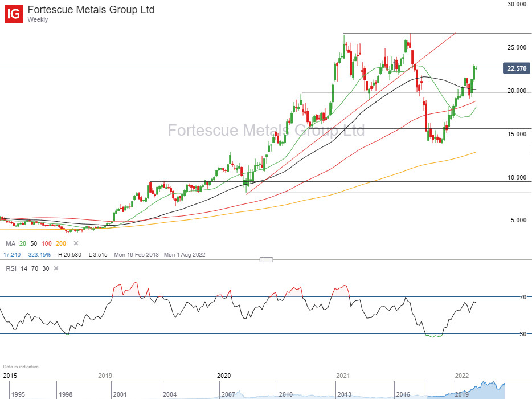Click 2010 in the history navigator
This screenshot has height=399, width=532.
(286, 394)
